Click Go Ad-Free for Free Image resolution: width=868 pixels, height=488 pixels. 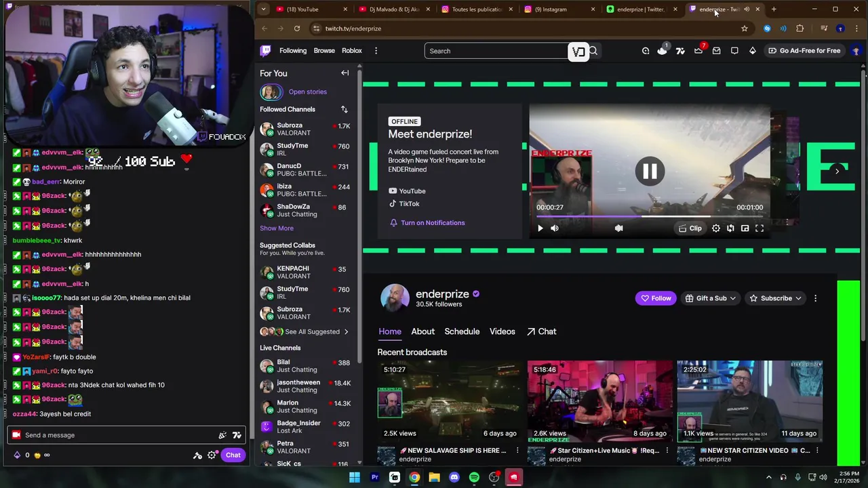click(804, 51)
